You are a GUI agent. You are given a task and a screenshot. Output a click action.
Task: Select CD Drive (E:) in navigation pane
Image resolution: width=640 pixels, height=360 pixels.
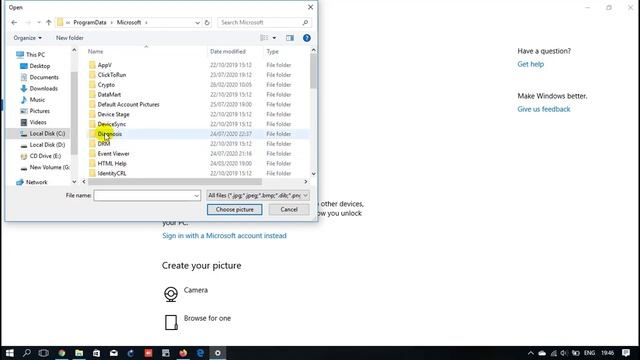click(45, 156)
